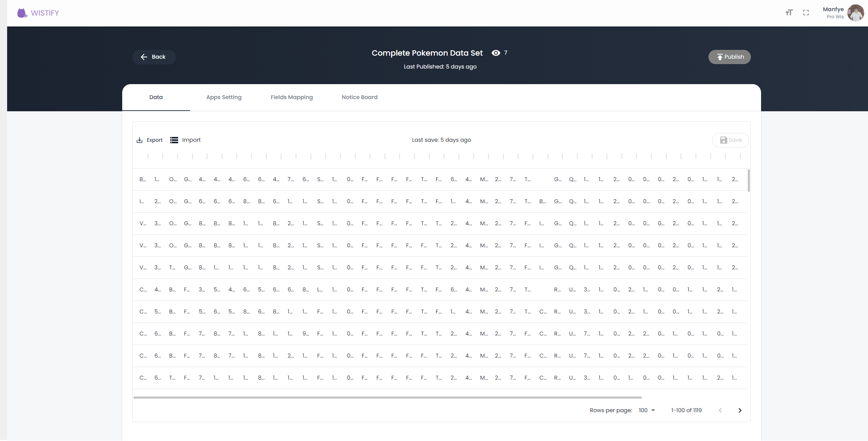
Task: Click the Wistify cat logo icon
Action: [x=22, y=13]
